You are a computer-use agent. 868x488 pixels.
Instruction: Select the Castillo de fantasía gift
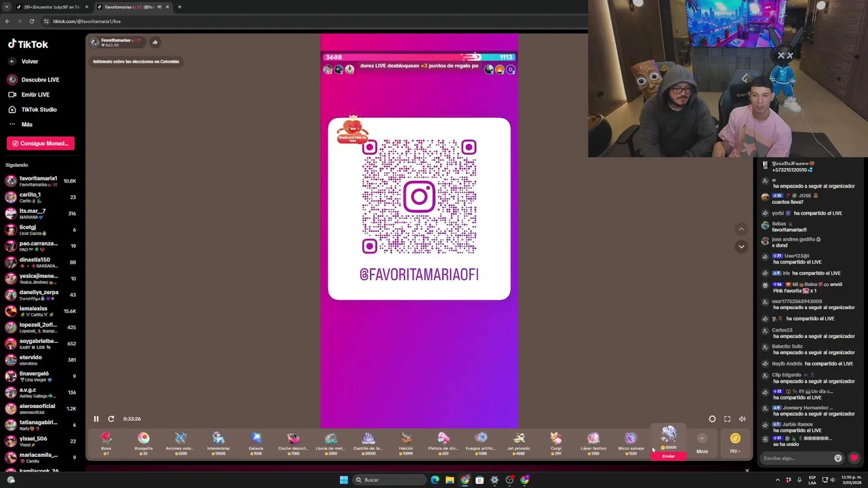pyautogui.click(x=368, y=443)
